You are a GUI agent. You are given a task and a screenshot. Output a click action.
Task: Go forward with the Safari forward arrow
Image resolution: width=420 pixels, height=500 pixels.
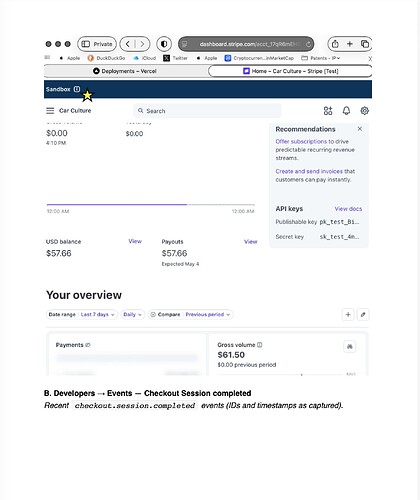point(142,44)
